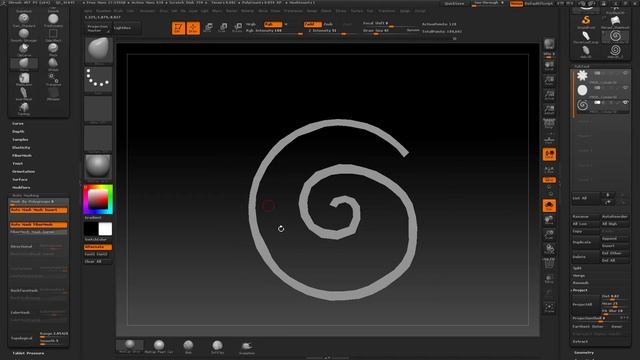
Task: Expand the Depth brush submenu
Action: pos(18,131)
